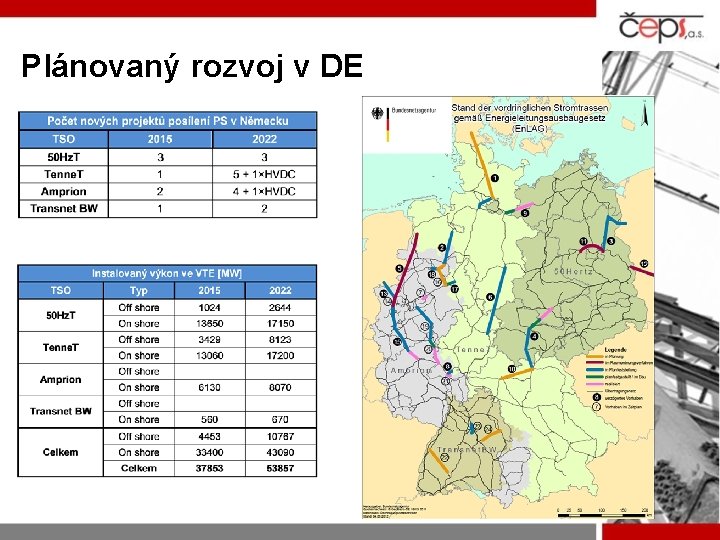Screen dimensions: 720x540
Task: Click the '4453' cell
Action: 209,437
